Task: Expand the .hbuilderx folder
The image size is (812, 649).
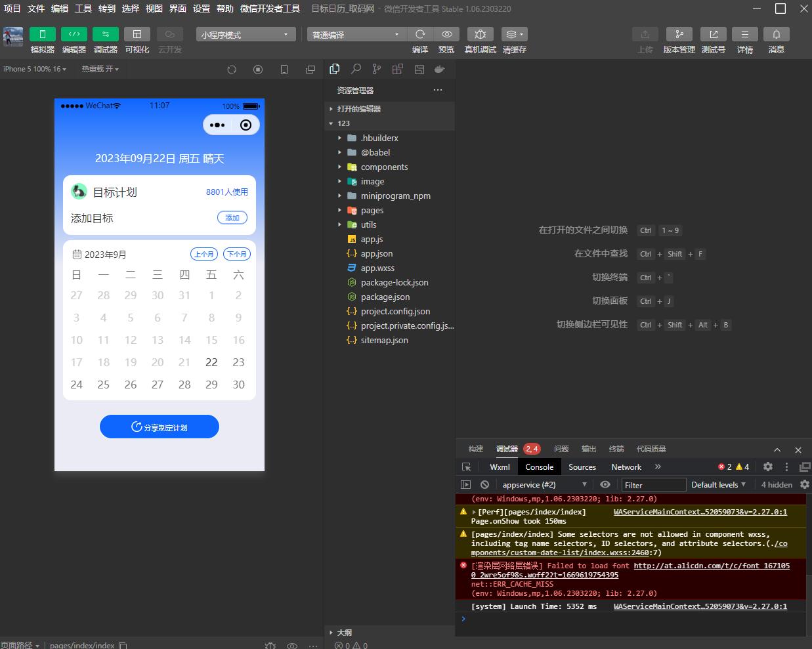Action: tap(390, 138)
